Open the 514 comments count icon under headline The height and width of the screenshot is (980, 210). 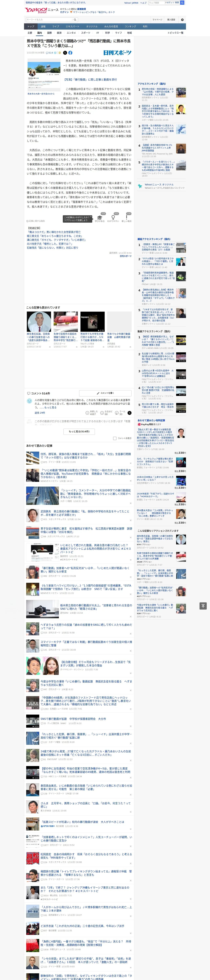pyautogui.click(x=49, y=53)
